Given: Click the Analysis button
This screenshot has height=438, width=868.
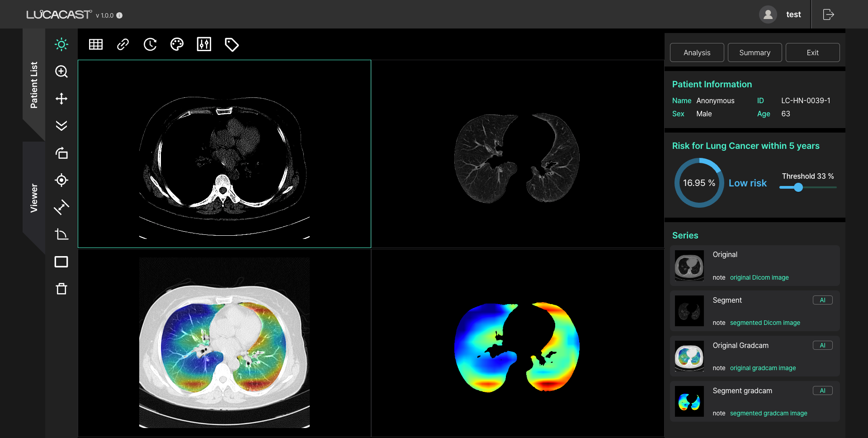Looking at the screenshot, I should (x=697, y=52).
